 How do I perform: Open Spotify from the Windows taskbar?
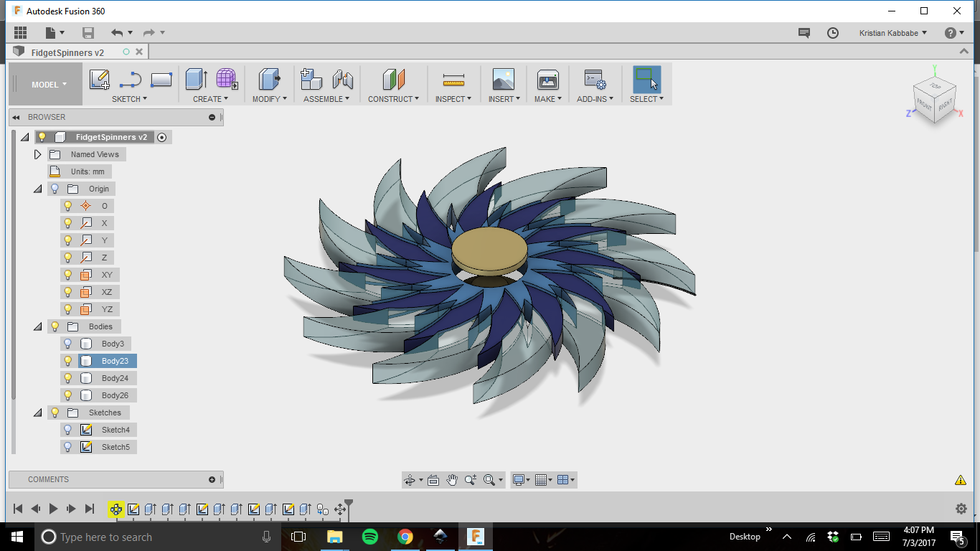pos(370,537)
